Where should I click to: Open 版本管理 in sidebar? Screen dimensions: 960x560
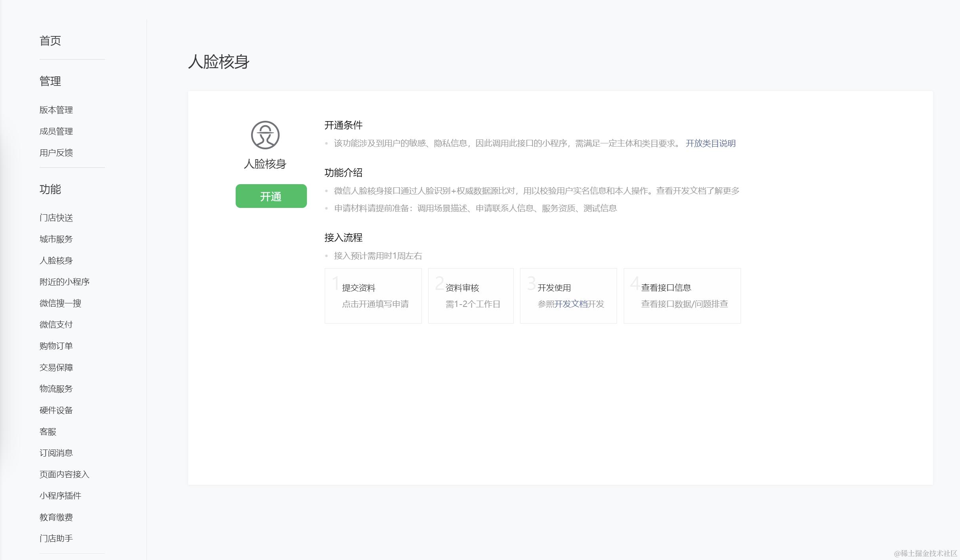tap(56, 110)
